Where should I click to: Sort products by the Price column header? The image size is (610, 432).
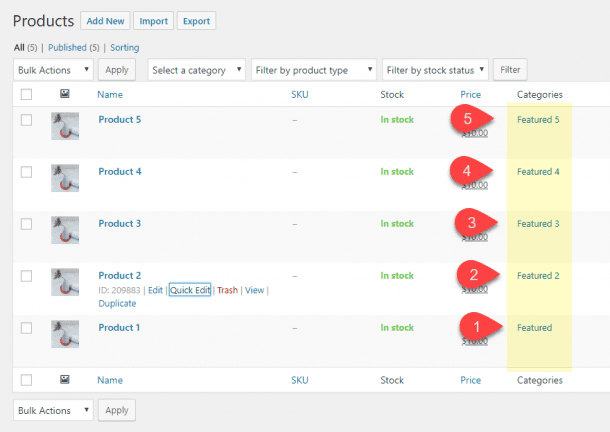coord(470,95)
